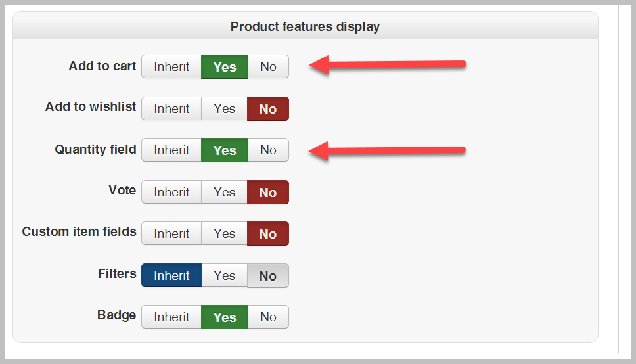Disable Filters with the No option
This screenshot has height=364, width=636.
pos(268,275)
